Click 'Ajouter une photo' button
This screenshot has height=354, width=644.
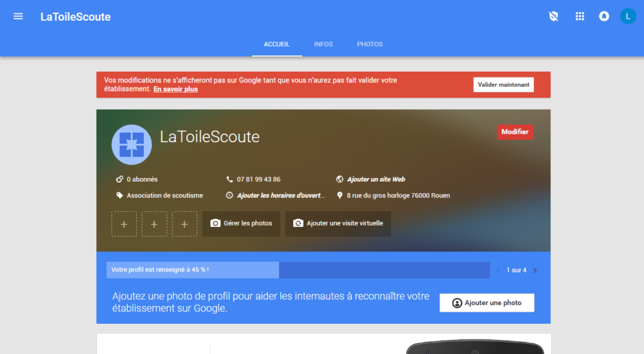pyautogui.click(x=487, y=302)
